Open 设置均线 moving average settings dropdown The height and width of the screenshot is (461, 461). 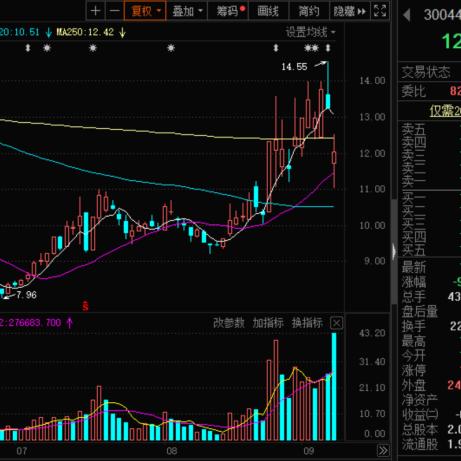pyautogui.click(x=310, y=32)
